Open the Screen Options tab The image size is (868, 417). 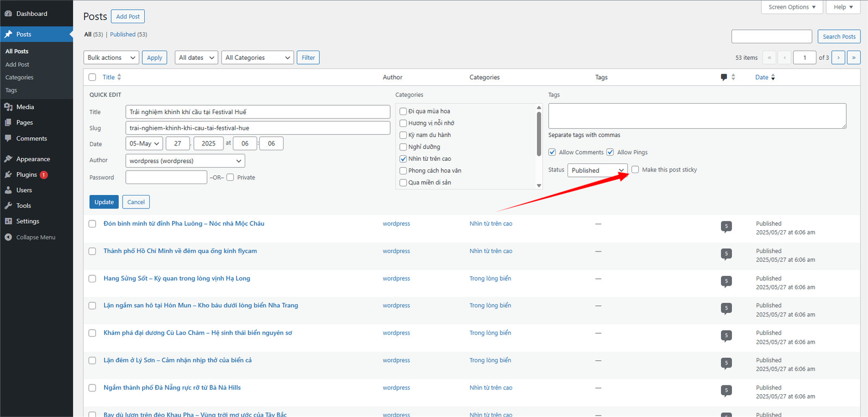click(x=792, y=7)
